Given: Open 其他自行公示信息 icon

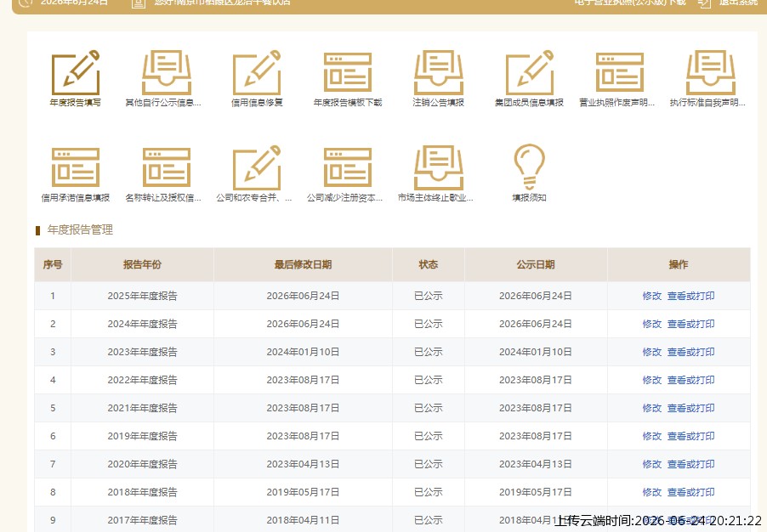Looking at the screenshot, I should 167,73.
